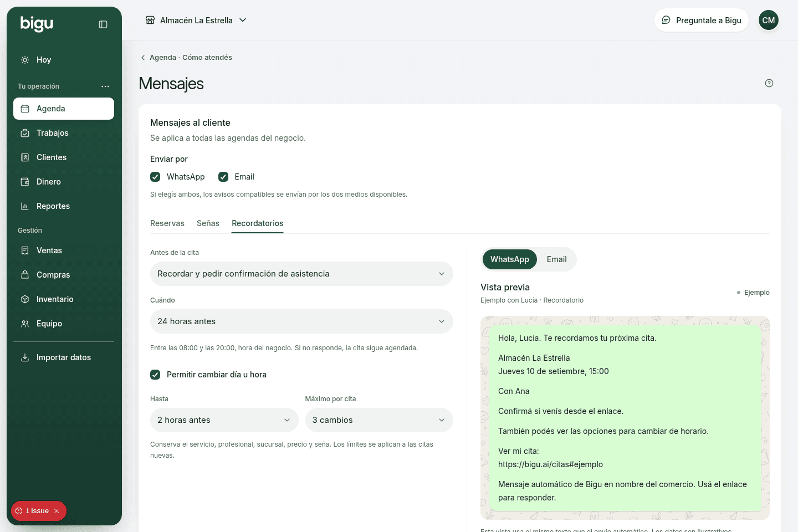This screenshot has width=798, height=532.
Task: Click the Equipo people icon
Action: point(25,324)
